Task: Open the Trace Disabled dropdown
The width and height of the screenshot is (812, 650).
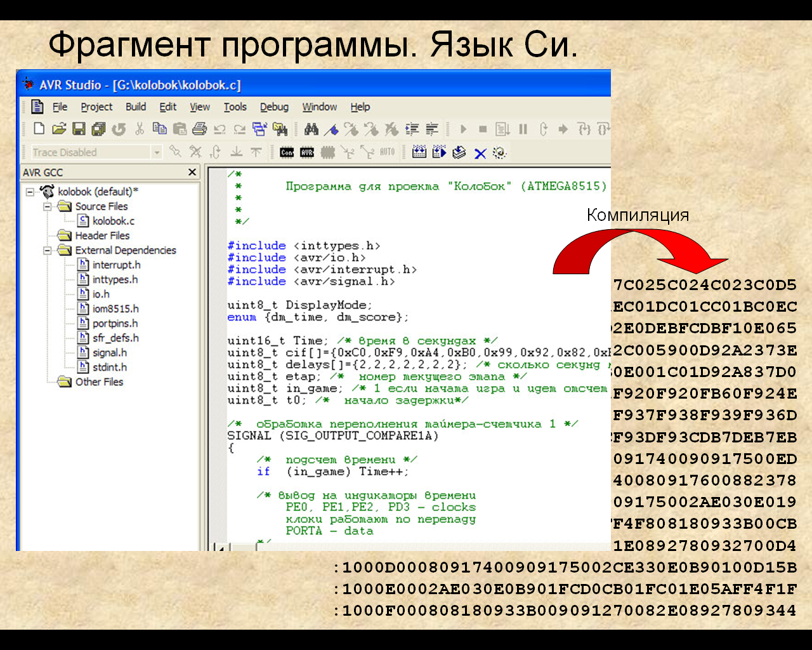Action: pos(157,152)
